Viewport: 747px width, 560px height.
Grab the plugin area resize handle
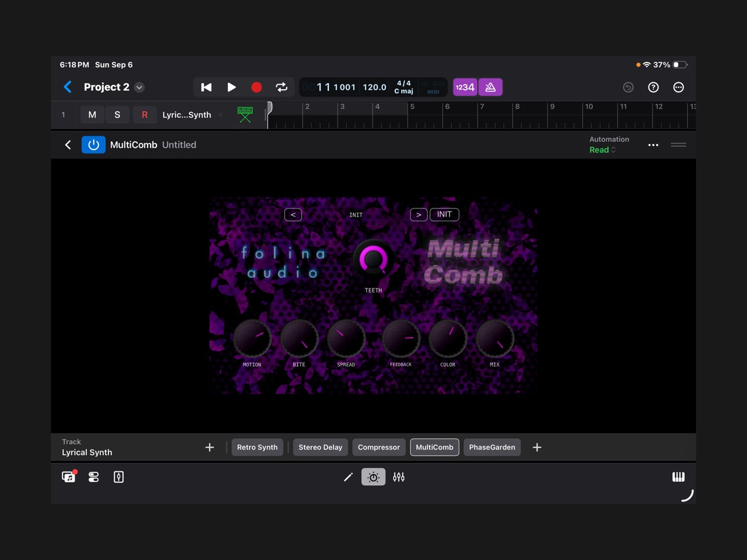coord(679,145)
